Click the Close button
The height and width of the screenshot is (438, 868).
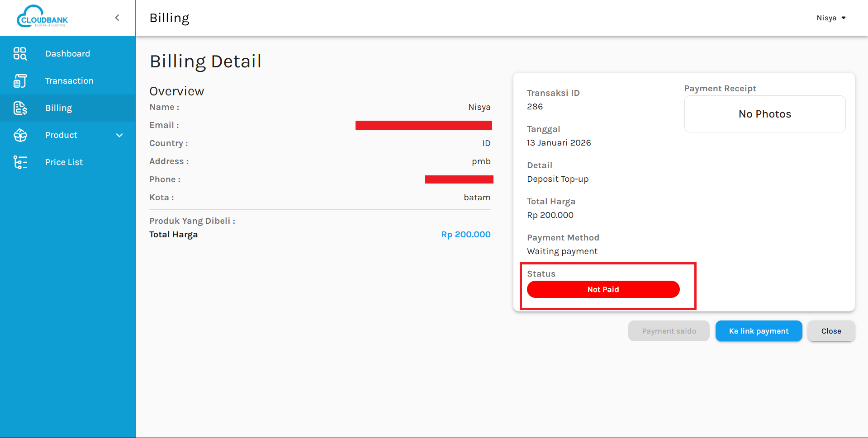831,331
